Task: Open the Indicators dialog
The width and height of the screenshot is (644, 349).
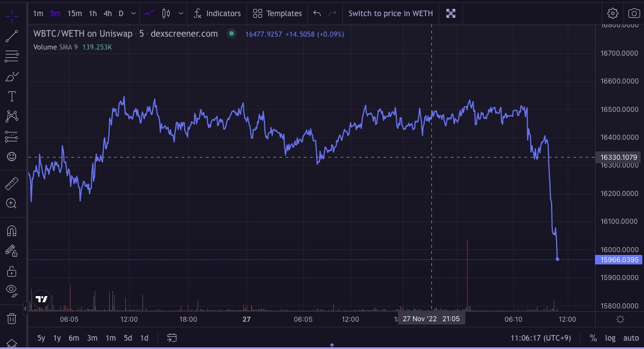Action: 217,13
